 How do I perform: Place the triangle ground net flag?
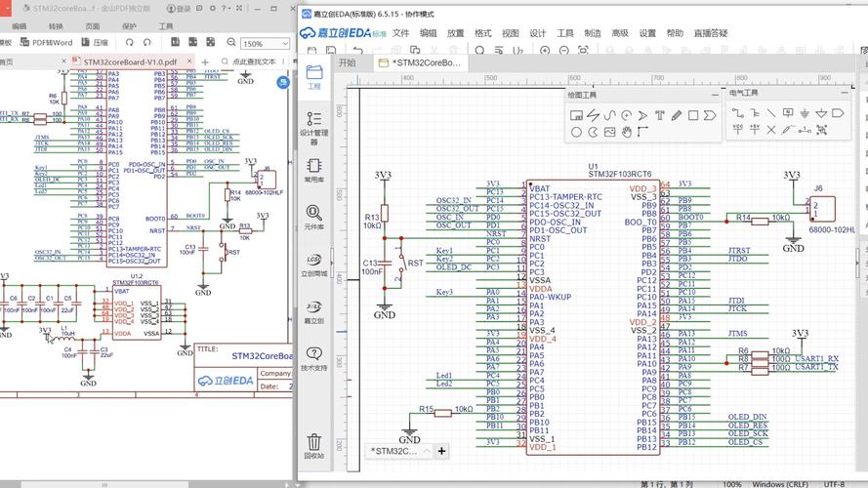tap(821, 113)
